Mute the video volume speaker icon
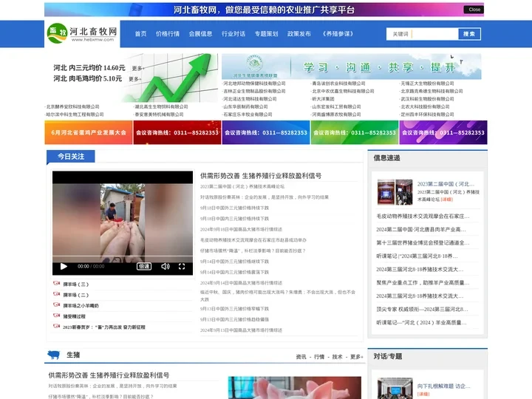 (x=166, y=266)
